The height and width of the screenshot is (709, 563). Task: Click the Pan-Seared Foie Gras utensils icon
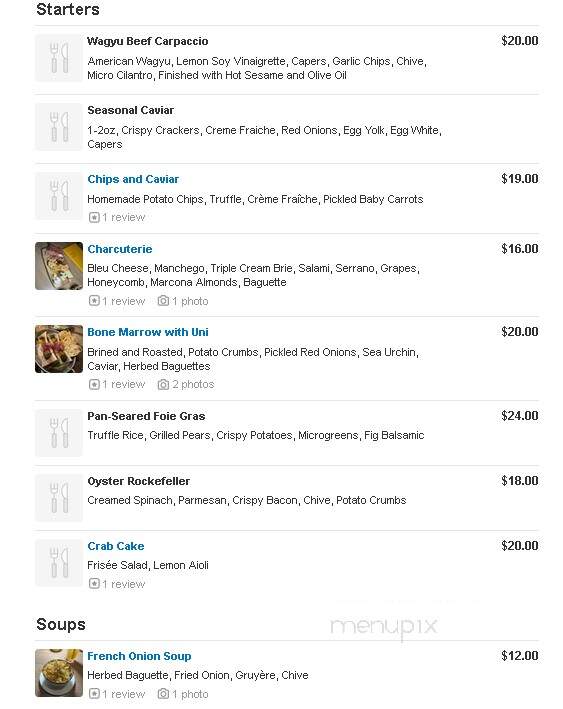(x=59, y=433)
